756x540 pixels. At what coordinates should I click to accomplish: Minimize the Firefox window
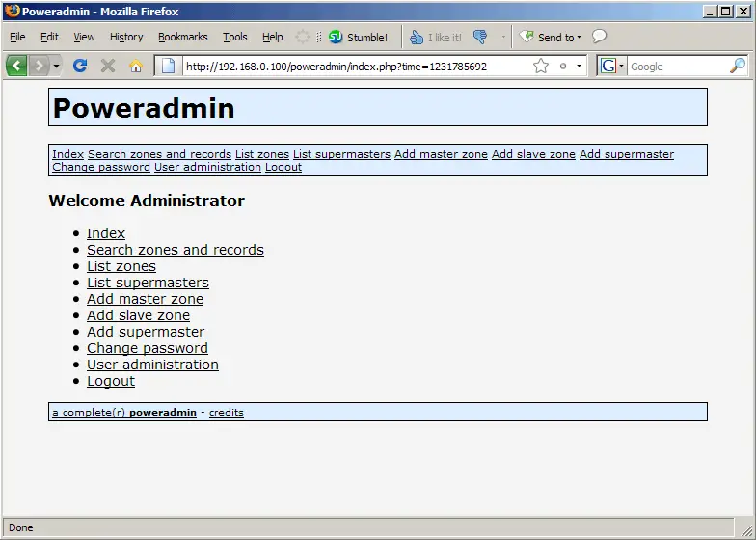coord(709,12)
